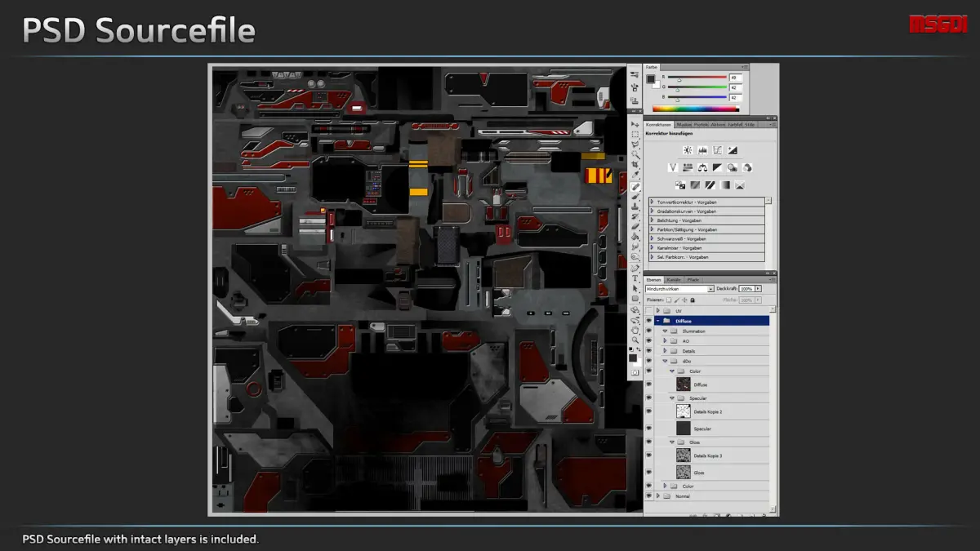Add a Vibrance adjustment
The image size is (980, 551).
pos(673,167)
